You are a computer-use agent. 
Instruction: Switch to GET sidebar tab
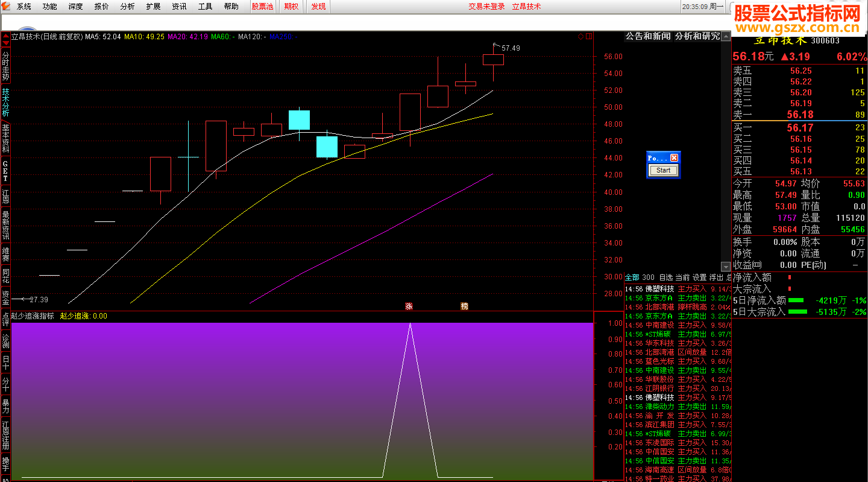(x=5, y=171)
